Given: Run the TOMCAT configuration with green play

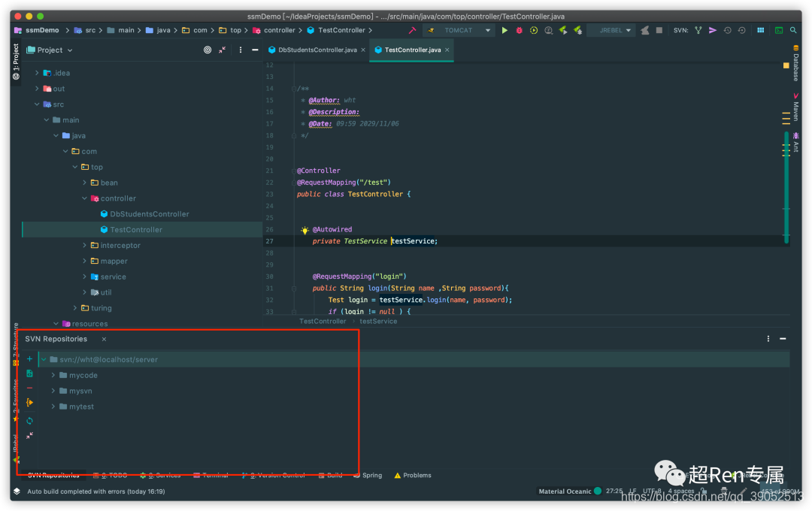Looking at the screenshot, I should point(504,31).
